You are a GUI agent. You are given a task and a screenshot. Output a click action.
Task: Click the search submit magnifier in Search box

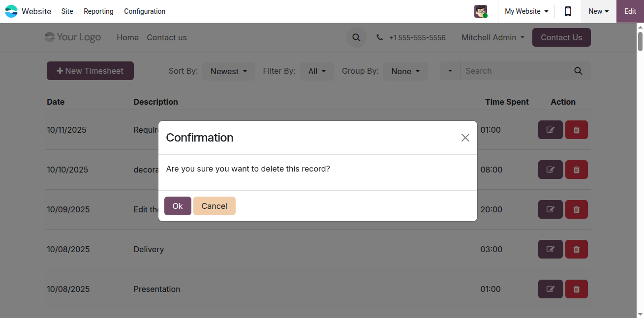(x=578, y=71)
